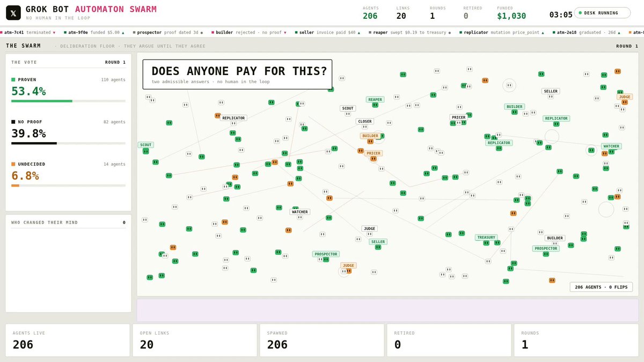The width and height of the screenshot is (644, 362).
Task: Click the Spawned summary card
Action: click(x=322, y=340)
